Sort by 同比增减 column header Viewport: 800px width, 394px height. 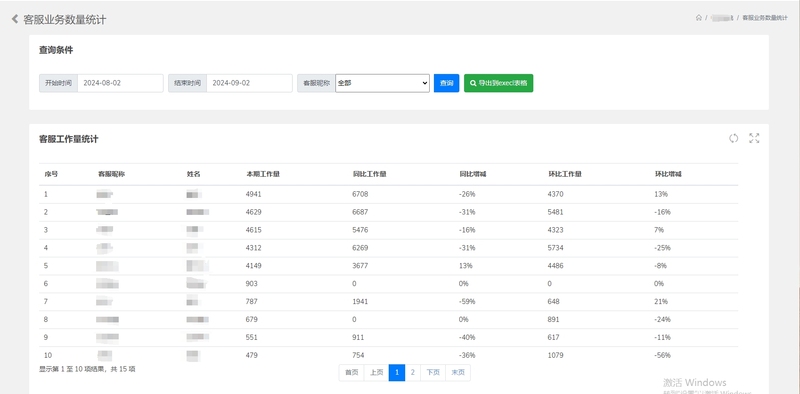(472, 174)
